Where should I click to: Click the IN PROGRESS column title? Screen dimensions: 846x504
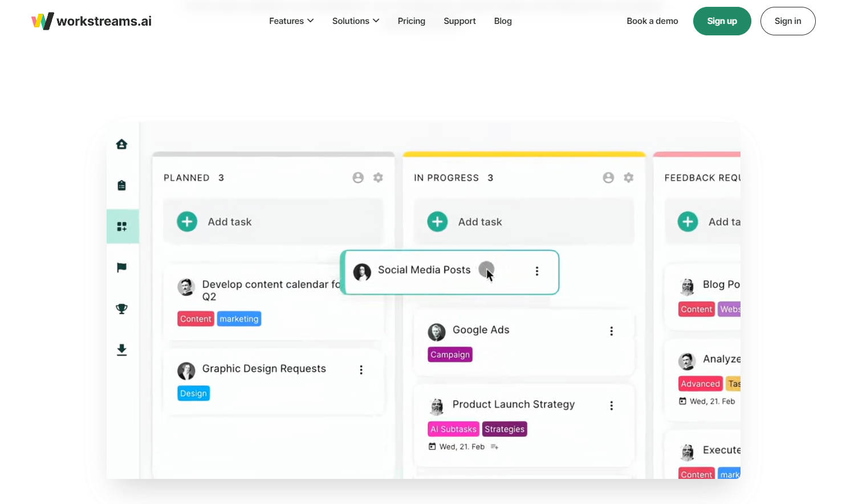click(446, 178)
